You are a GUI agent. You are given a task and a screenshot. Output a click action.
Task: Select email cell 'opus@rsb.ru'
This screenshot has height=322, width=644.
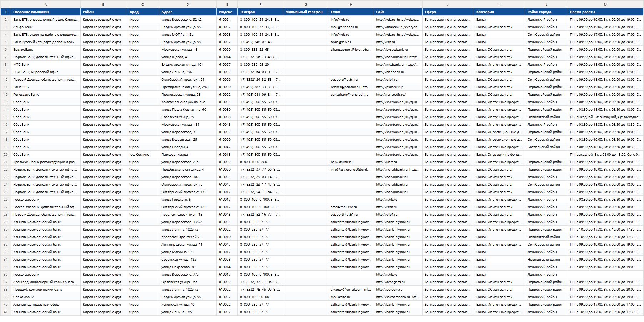pyautogui.click(x=351, y=42)
